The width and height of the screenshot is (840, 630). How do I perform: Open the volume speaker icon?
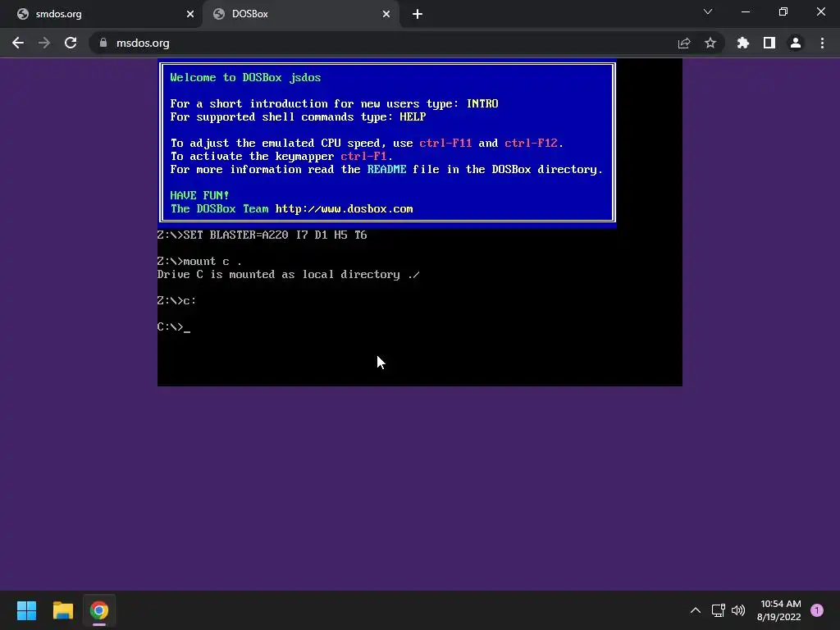click(x=738, y=610)
